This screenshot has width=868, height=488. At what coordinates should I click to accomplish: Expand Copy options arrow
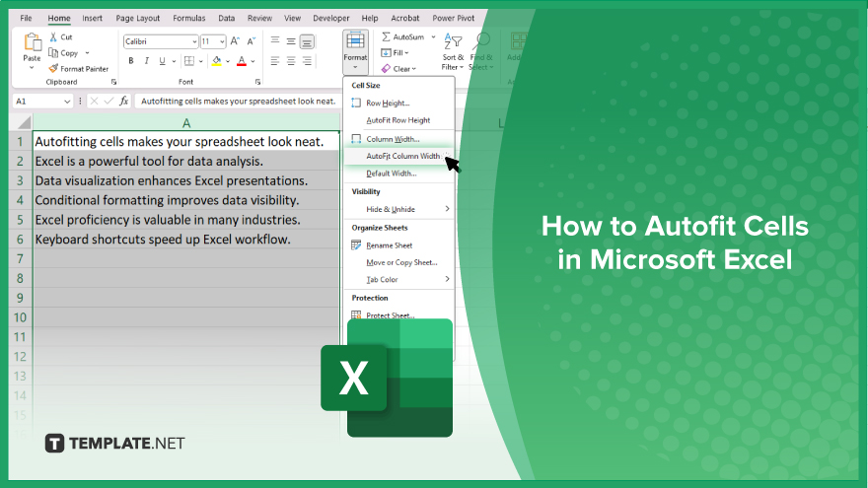(87, 53)
